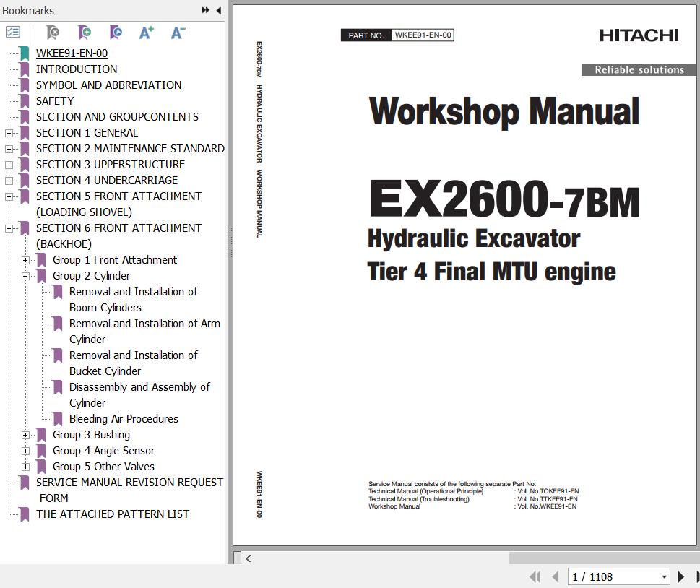Select Group 4 Angle Sensor bookmark
The width and height of the screenshot is (700, 588).
103,451
